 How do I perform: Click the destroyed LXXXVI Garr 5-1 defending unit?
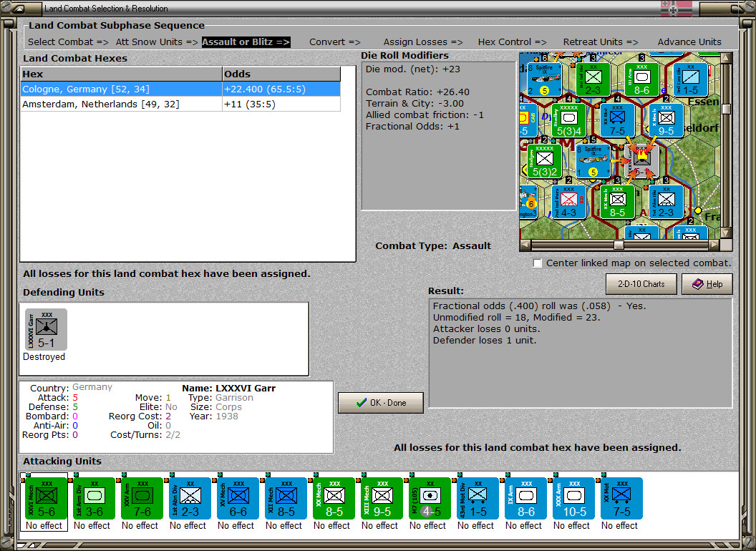[x=46, y=330]
